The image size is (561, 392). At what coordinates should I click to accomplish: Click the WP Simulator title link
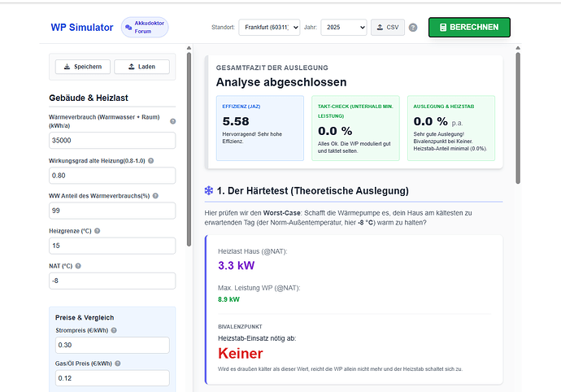point(82,28)
